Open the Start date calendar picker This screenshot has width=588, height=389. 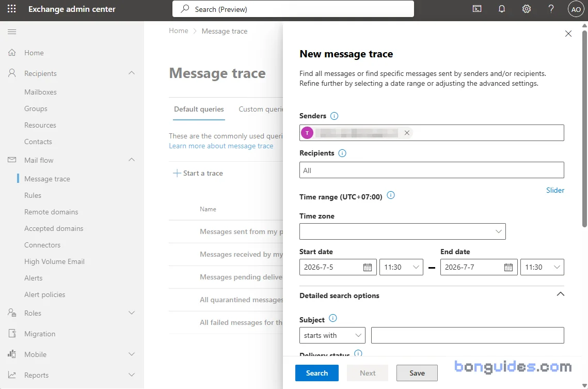368,267
